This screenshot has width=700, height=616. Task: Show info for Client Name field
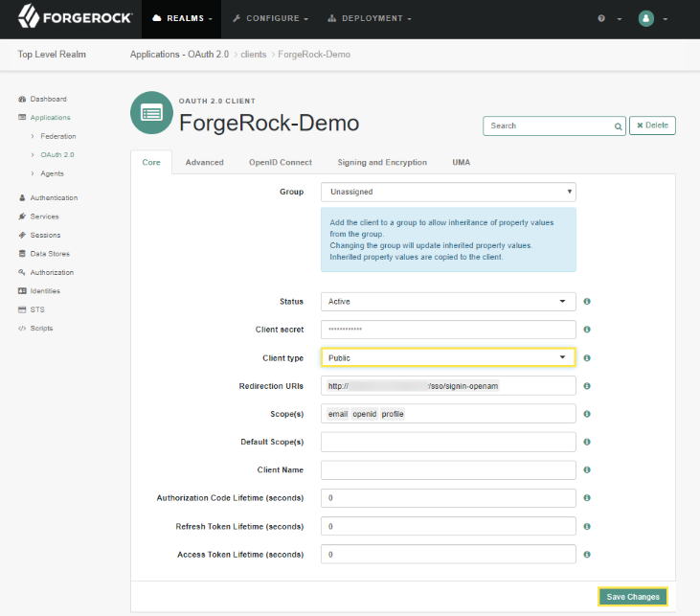click(587, 470)
